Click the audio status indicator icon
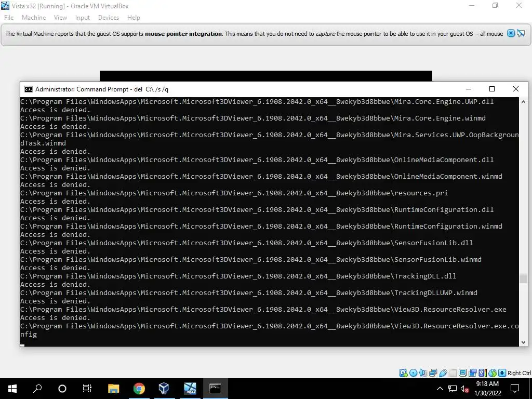 423,373
